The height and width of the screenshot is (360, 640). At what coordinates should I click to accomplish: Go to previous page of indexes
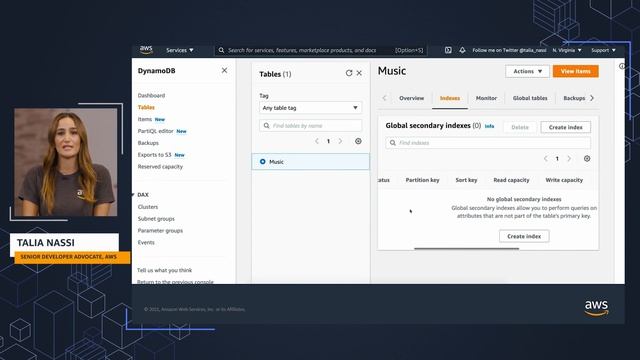click(x=545, y=158)
